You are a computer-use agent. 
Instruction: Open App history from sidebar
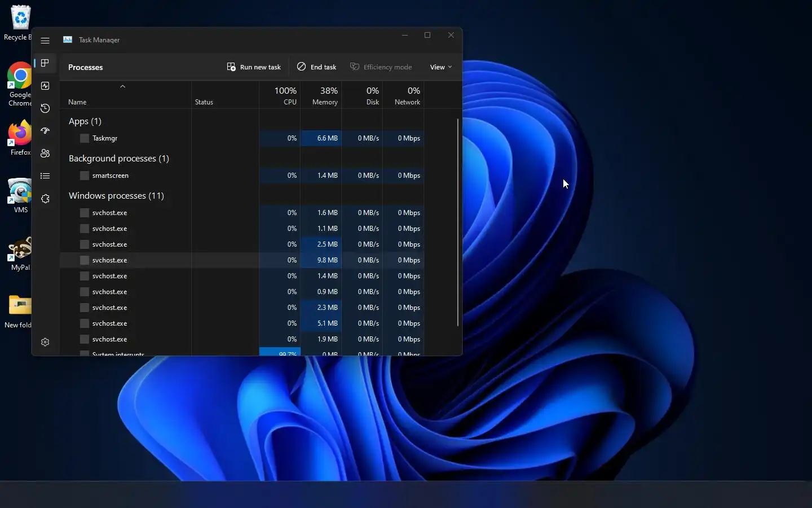click(x=45, y=108)
